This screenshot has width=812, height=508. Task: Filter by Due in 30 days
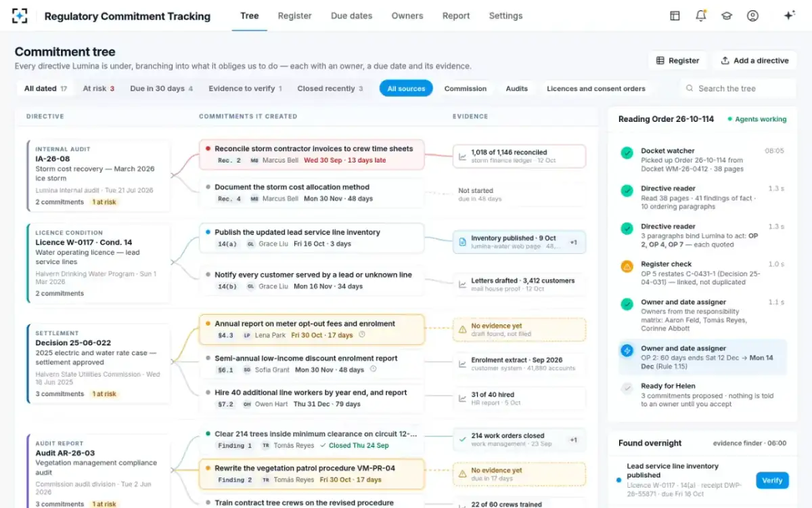tap(162, 88)
